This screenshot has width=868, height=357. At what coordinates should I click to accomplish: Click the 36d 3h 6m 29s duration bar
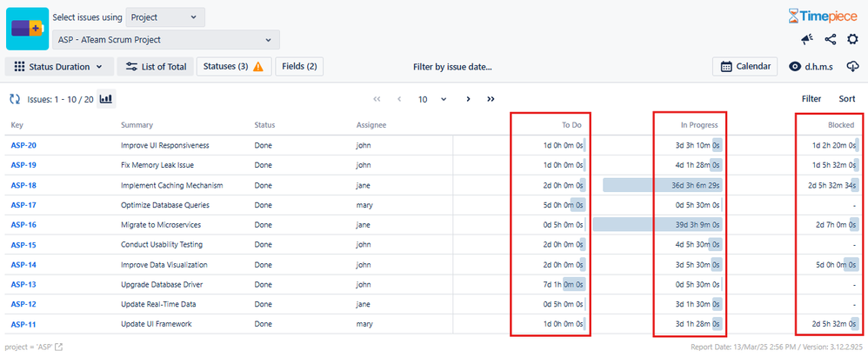pos(663,185)
